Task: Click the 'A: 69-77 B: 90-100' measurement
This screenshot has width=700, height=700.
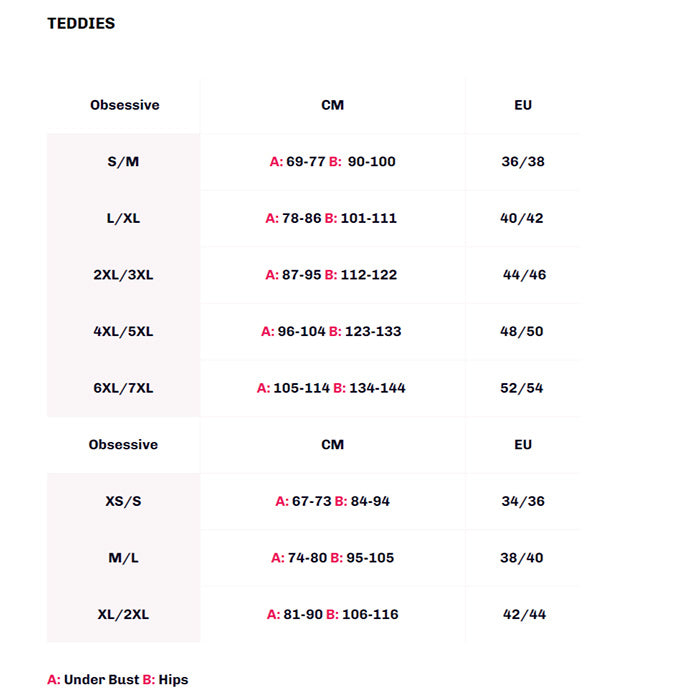Action: (333, 161)
